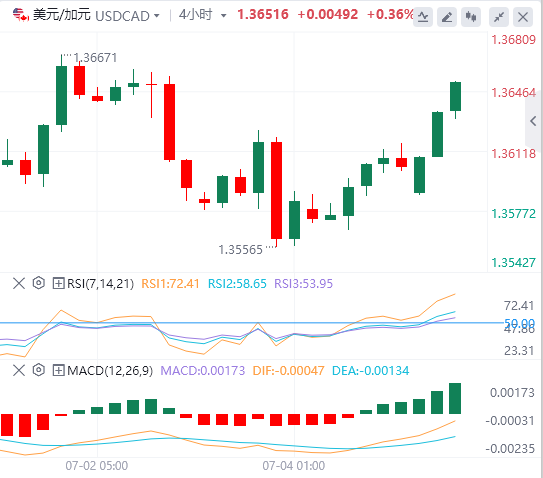543x478 pixels.
Task: Shrink chart with the collapse arrows icon
Action: pyautogui.click(x=499, y=16)
